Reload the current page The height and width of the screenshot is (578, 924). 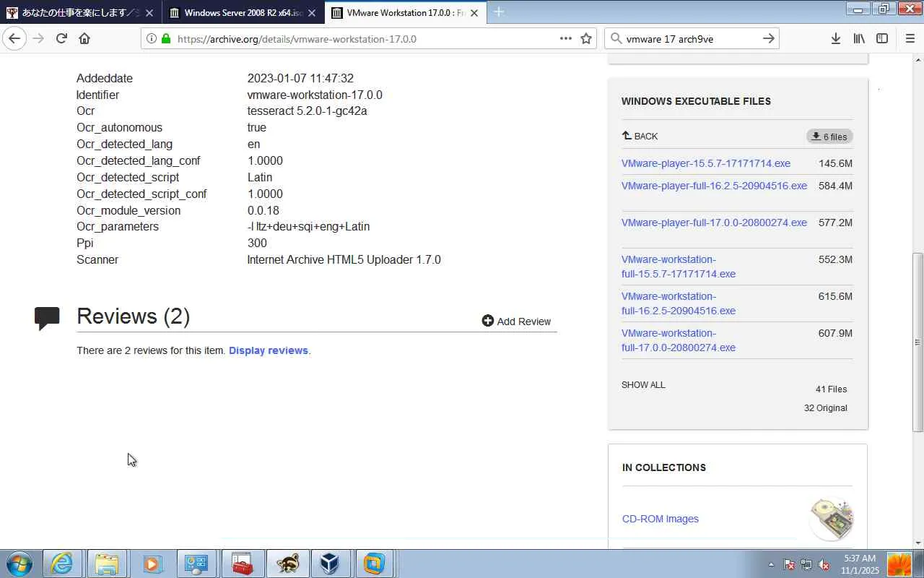61,39
